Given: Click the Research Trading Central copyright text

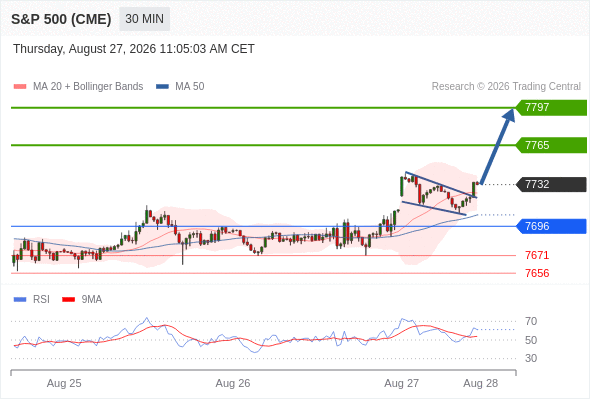Looking at the screenshot, I should [506, 87].
